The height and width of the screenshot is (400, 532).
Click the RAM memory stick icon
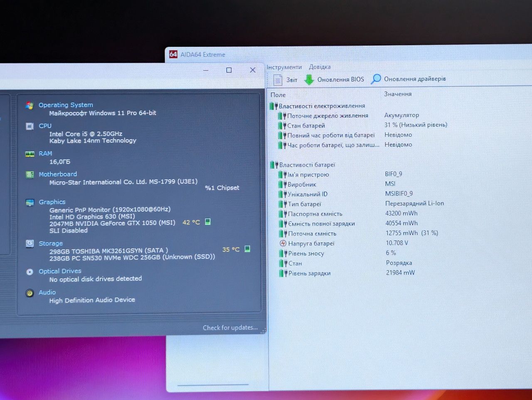coord(30,154)
